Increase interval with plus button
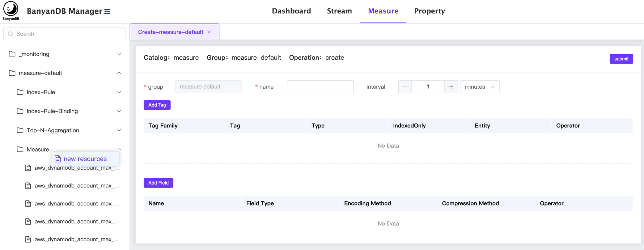Image resolution: width=644 pixels, height=250 pixels. [x=451, y=87]
